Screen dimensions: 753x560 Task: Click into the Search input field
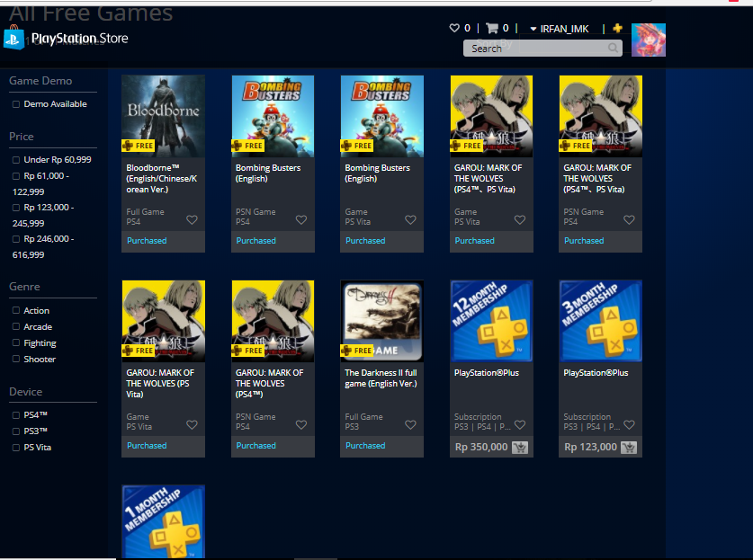pyautogui.click(x=542, y=48)
